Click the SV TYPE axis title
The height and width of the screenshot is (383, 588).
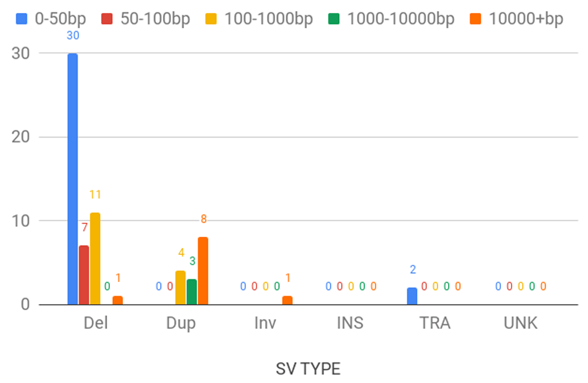(x=308, y=369)
